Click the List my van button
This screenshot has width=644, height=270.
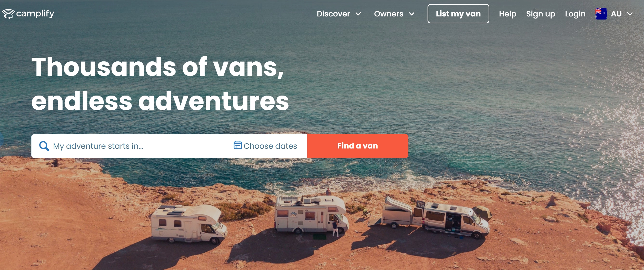458,14
